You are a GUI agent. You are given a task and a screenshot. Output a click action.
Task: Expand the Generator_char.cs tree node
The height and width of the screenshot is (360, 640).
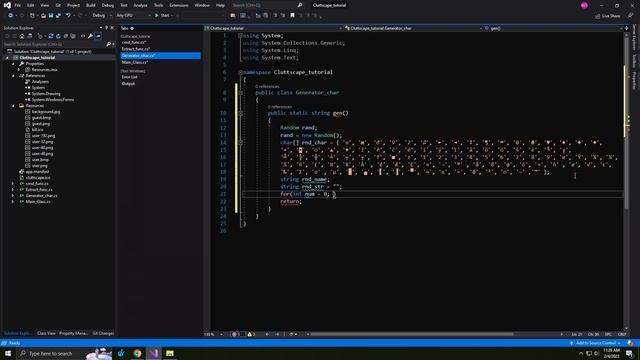click(13, 196)
